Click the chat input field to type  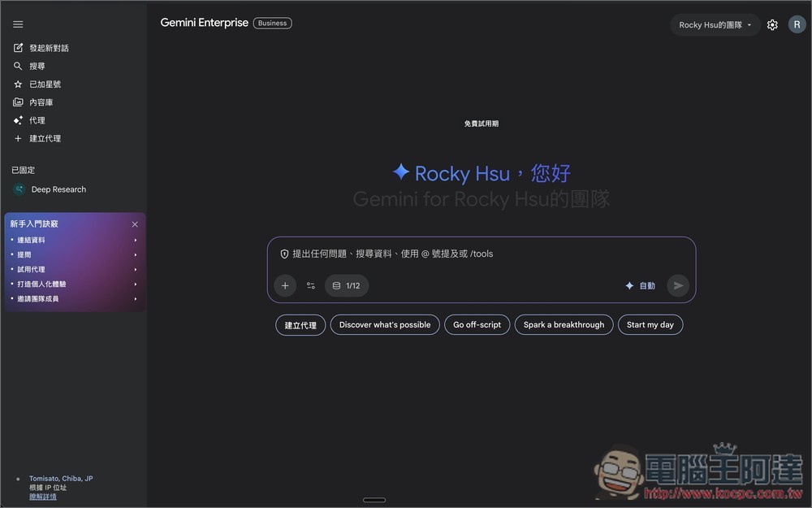[479, 254]
